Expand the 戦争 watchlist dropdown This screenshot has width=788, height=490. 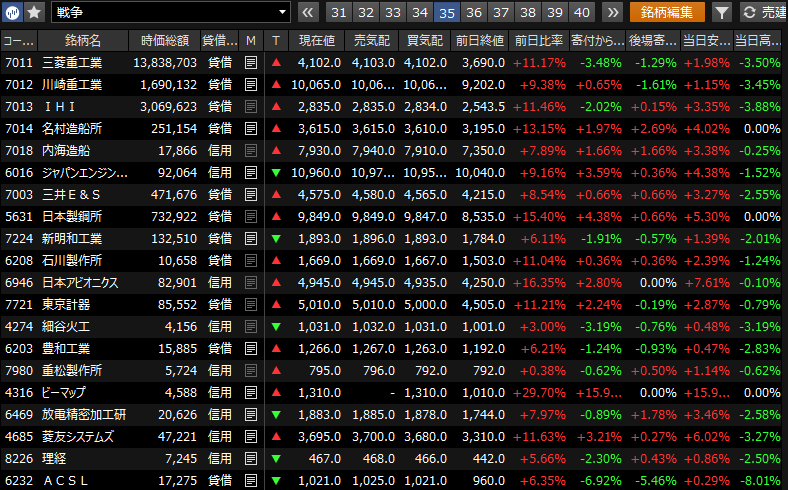pos(283,12)
